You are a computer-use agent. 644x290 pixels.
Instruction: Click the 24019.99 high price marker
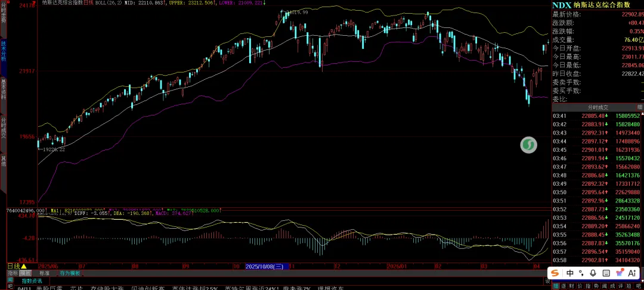298,13
